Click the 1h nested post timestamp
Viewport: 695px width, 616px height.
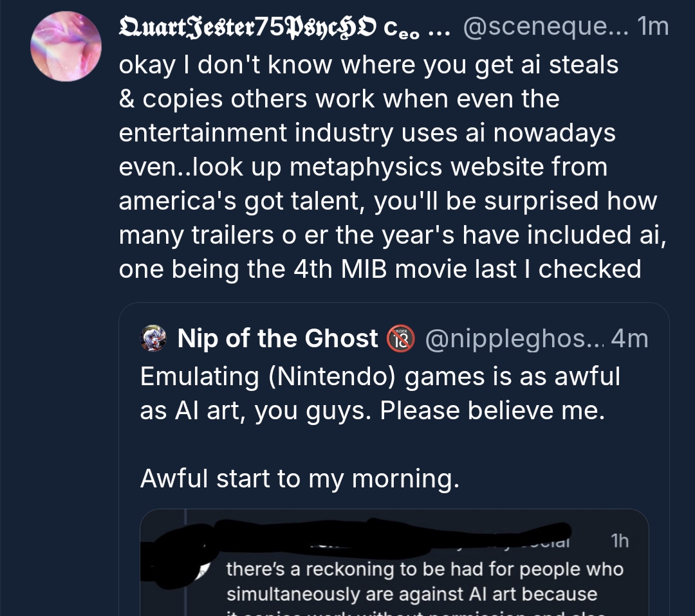618,541
